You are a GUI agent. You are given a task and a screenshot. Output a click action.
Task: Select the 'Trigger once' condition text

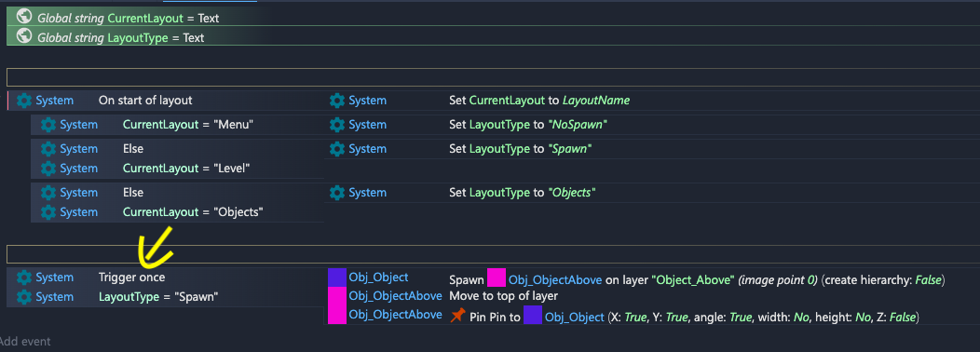[x=132, y=277]
